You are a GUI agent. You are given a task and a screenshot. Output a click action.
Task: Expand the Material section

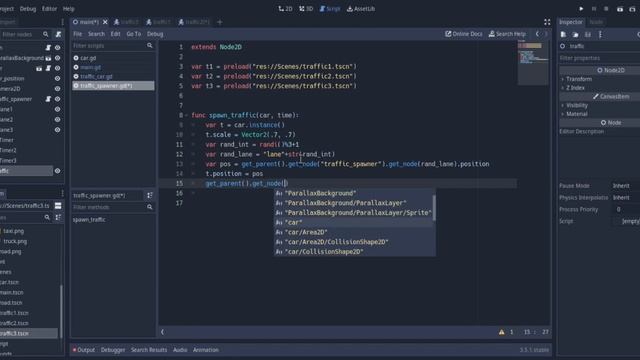pos(600,114)
